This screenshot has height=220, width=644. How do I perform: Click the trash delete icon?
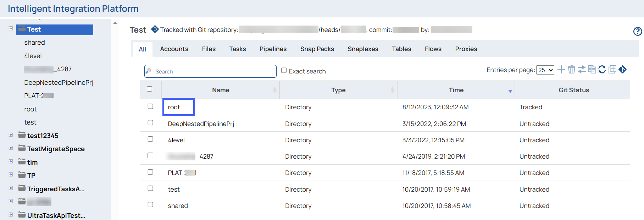pos(571,70)
